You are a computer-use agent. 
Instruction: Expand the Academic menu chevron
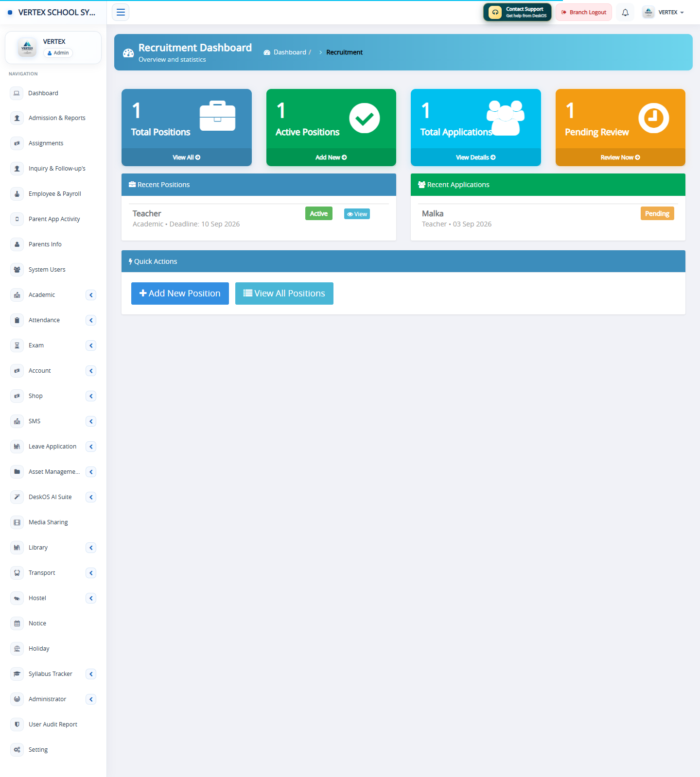click(91, 295)
